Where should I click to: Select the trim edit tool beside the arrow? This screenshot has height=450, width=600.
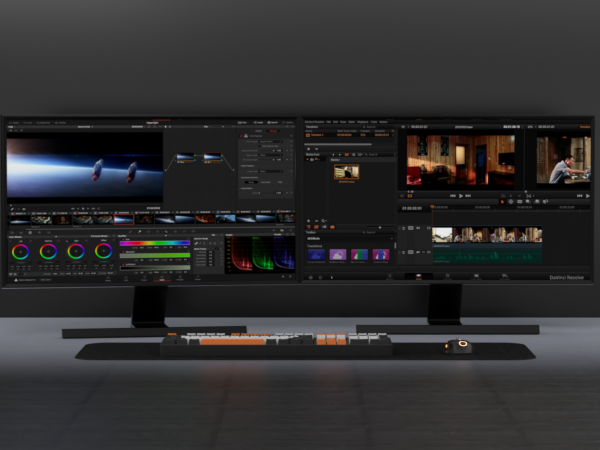tap(511, 202)
